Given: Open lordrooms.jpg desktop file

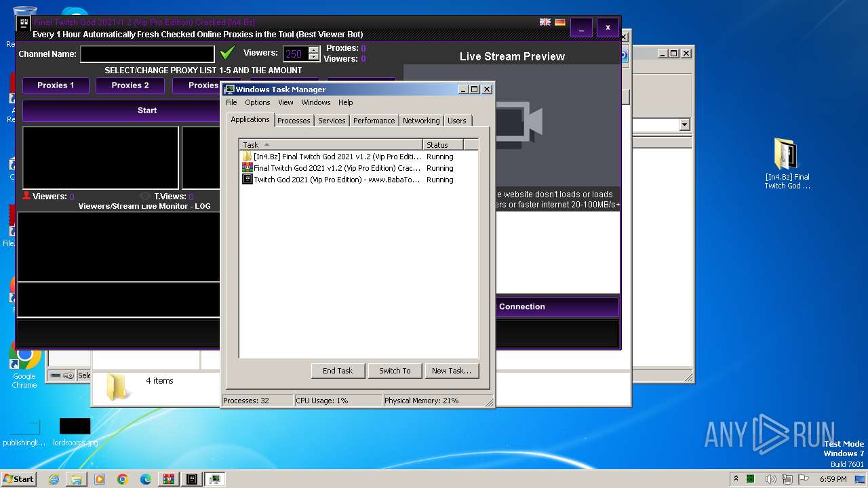Looking at the screenshot, I should [x=75, y=432].
